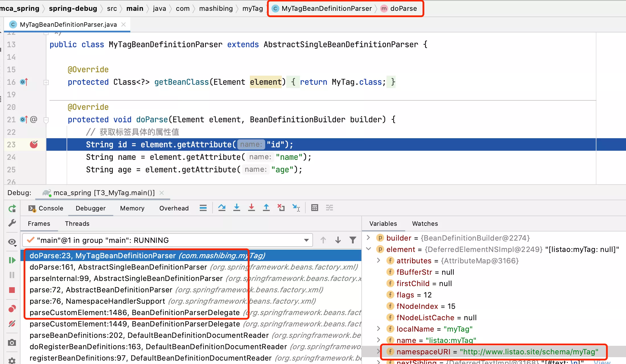Screen dimensions: 626x364
Task: Toggle Mute Breakpoints icon
Action: (x=12, y=323)
